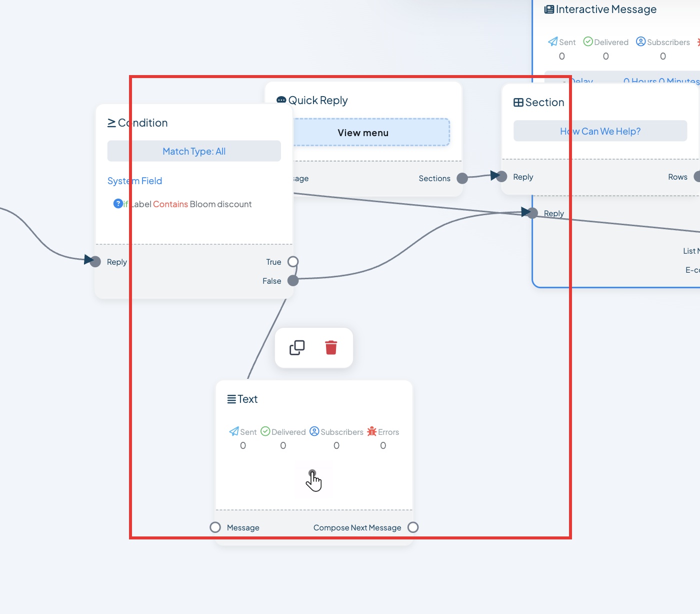Click the Text node title
Viewport: 700px width, 614px height.
[247, 399]
